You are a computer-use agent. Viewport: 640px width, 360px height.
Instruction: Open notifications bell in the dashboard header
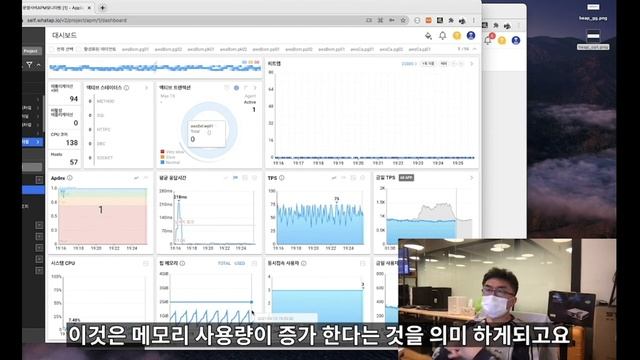[x=442, y=36]
